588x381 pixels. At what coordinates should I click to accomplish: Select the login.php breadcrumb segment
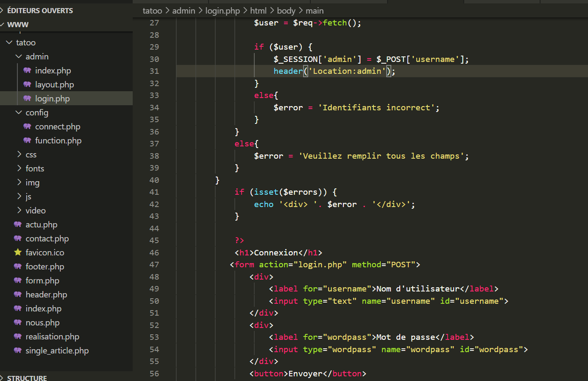pos(223,11)
